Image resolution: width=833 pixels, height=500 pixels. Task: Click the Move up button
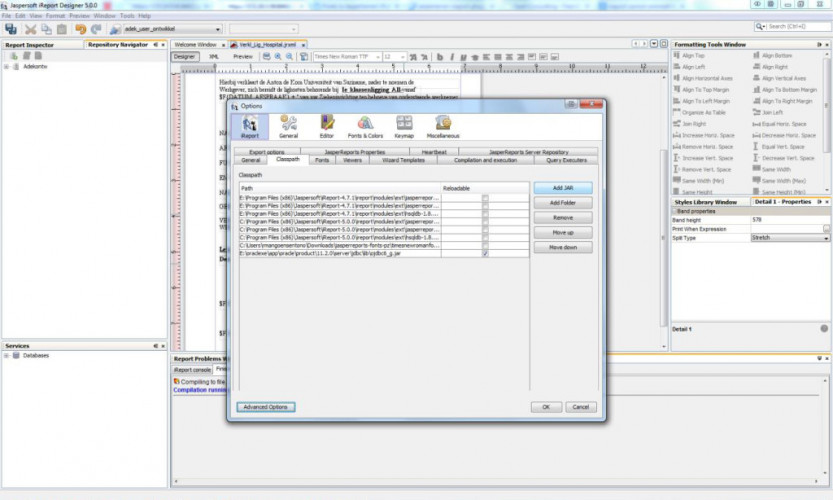[x=563, y=233]
